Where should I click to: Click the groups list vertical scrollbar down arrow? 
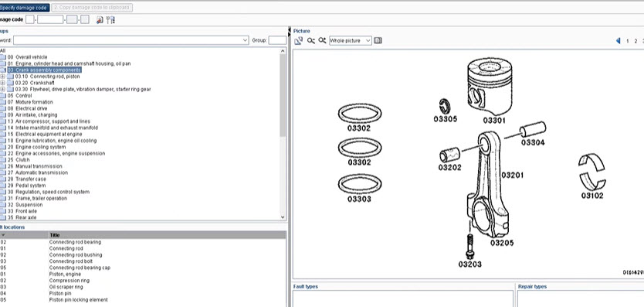pos(283,217)
